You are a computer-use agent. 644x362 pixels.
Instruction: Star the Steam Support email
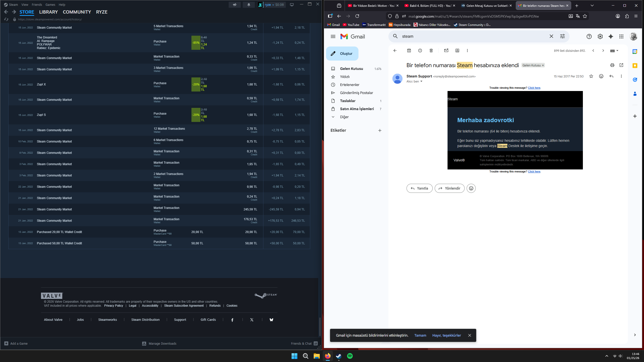(591, 76)
